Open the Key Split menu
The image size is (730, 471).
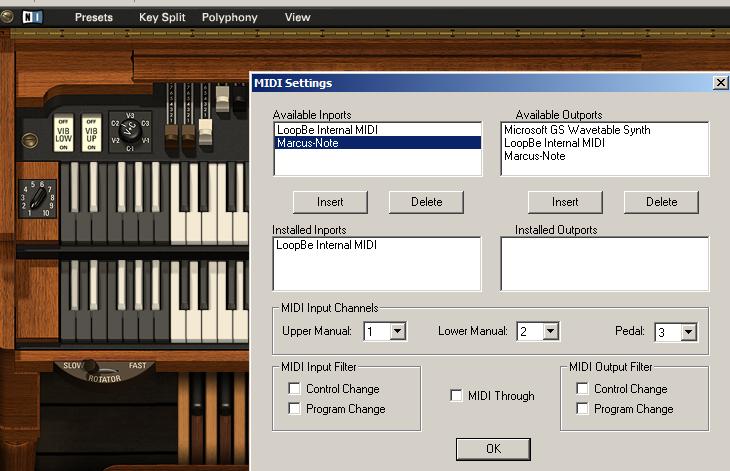click(162, 17)
